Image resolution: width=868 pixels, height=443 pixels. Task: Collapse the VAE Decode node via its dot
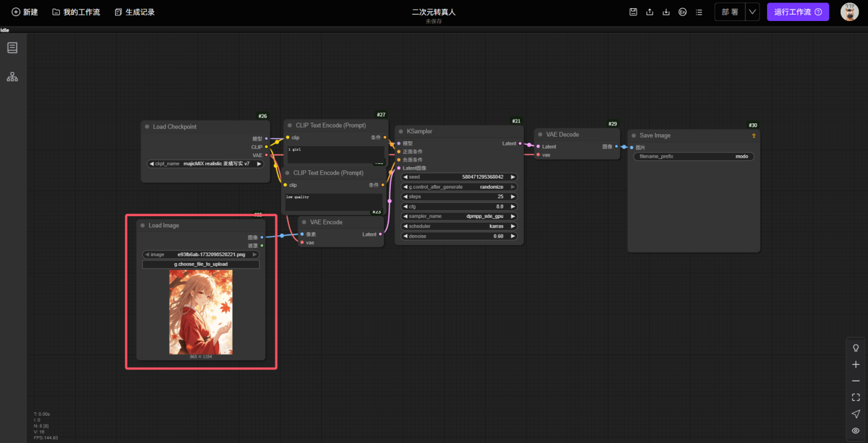coord(540,135)
